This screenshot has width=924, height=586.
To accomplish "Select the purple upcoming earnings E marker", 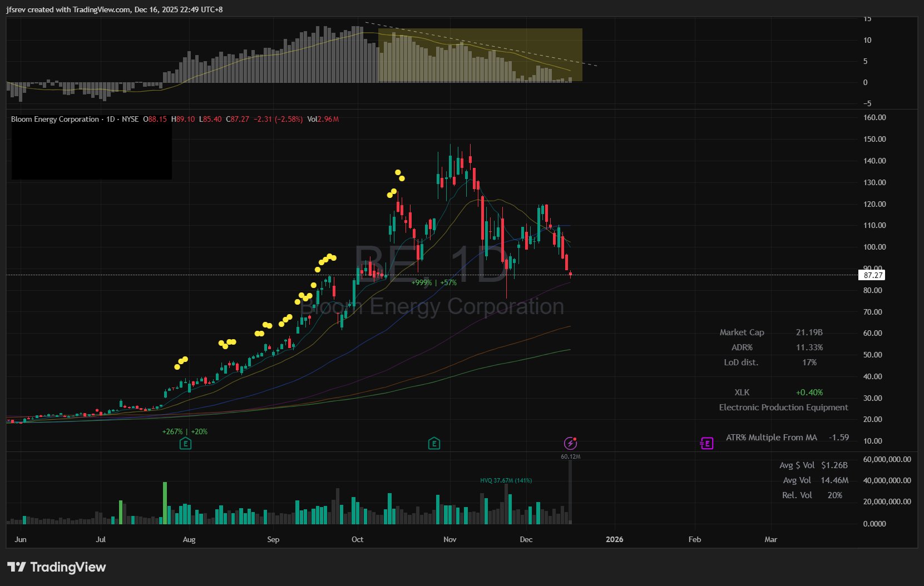I will (x=706, y=443).
